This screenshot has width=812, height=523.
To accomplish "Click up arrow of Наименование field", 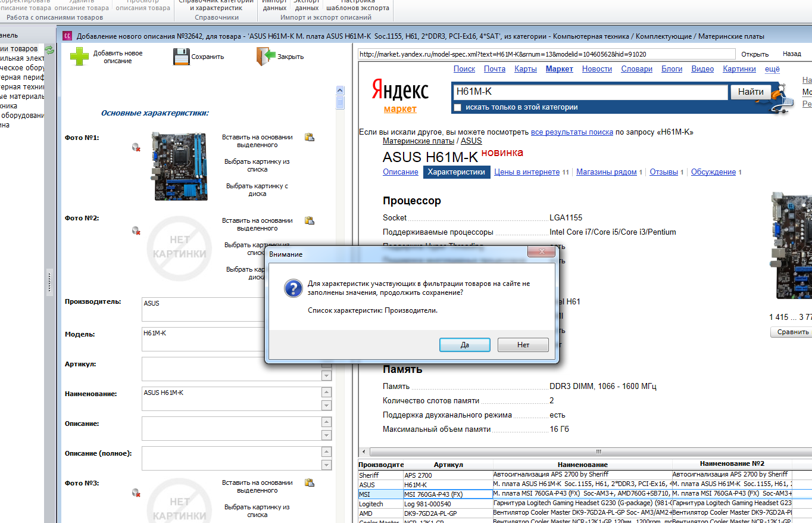I will click(326, 393).
